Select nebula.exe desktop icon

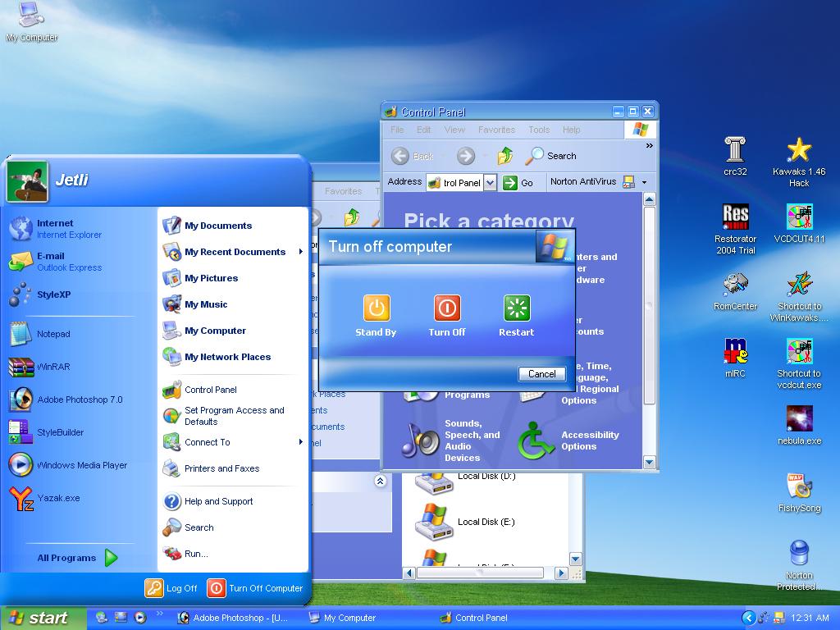pos(799,426)
